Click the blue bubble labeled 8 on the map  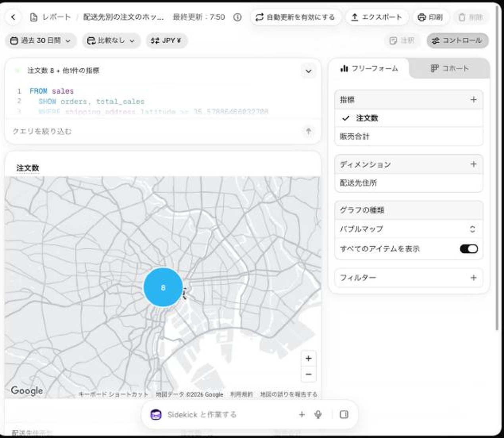163,287
